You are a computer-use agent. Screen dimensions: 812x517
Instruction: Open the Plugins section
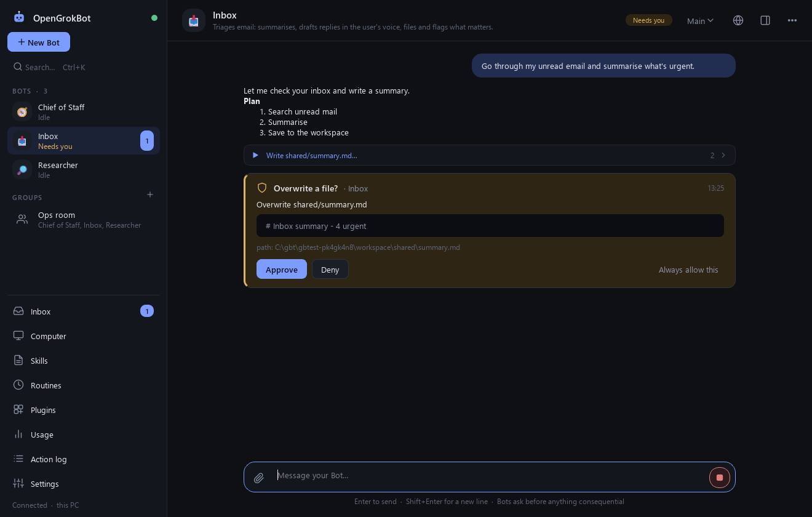(84, 410)
